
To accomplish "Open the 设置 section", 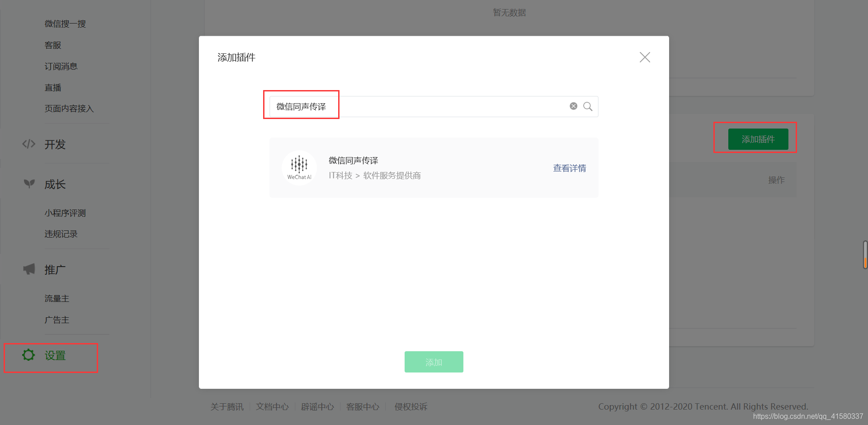I will [x=55, y=356].
